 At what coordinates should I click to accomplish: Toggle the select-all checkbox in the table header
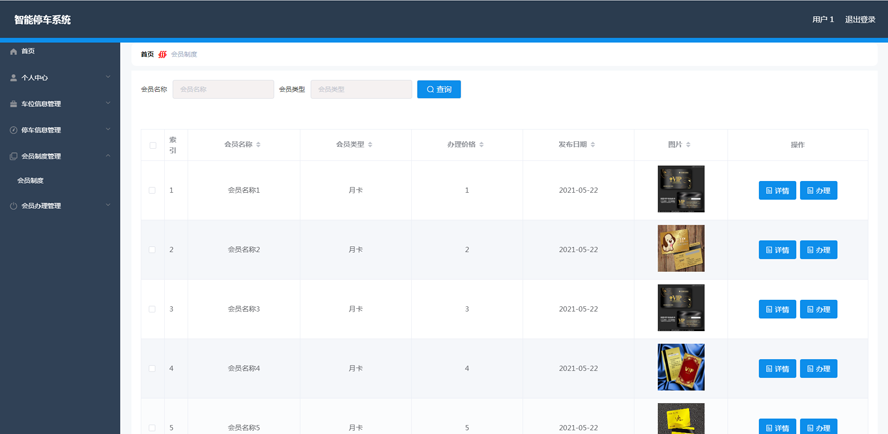click(153, 145)
